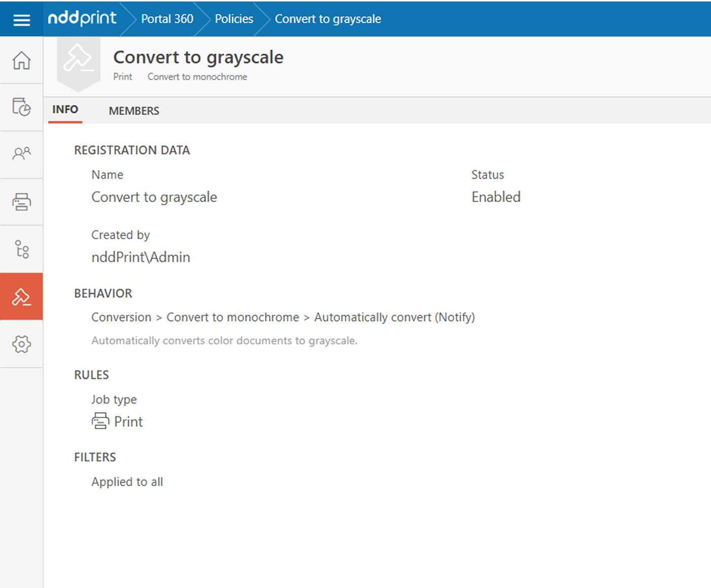Go back to Policies breadcrumb

pyautogui.click(x=234, y=19)
